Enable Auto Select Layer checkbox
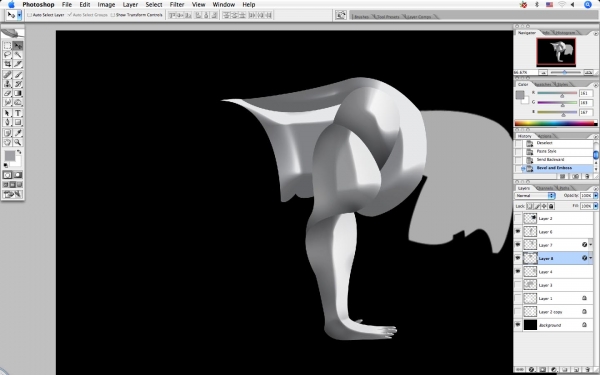The image size is (600, 375). [x=29, y=15]
